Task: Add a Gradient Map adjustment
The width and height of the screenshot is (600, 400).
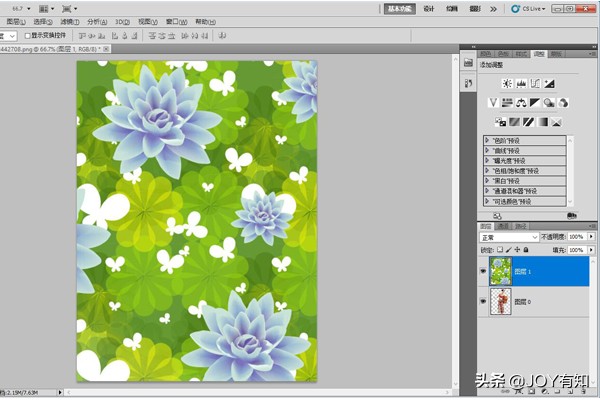Action: pos(542,122)
